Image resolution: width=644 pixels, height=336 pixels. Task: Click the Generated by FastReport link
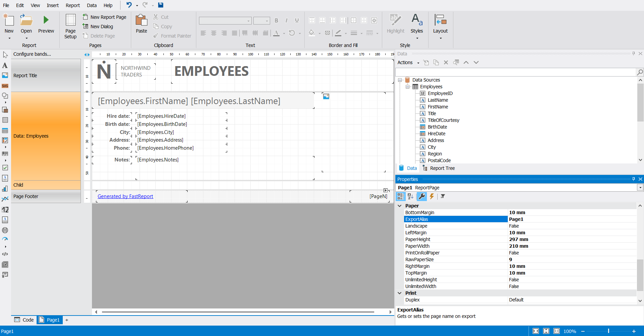(x=125, y=196)
